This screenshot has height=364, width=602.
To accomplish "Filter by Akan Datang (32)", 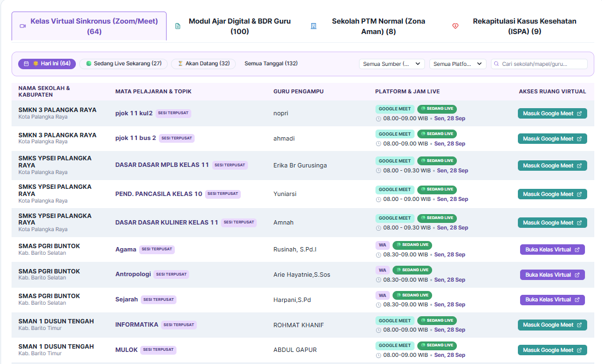I will [203, 64].
